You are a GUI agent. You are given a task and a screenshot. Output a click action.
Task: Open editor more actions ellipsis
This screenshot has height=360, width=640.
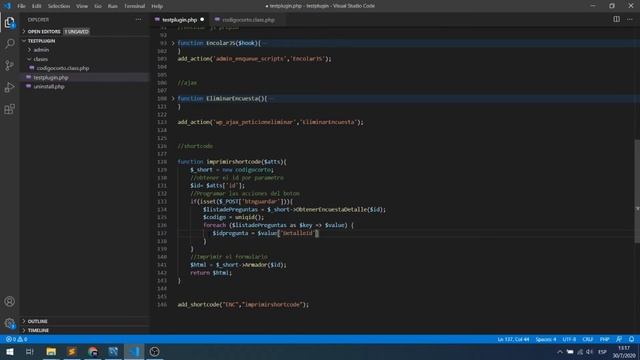tap(630, 19)
